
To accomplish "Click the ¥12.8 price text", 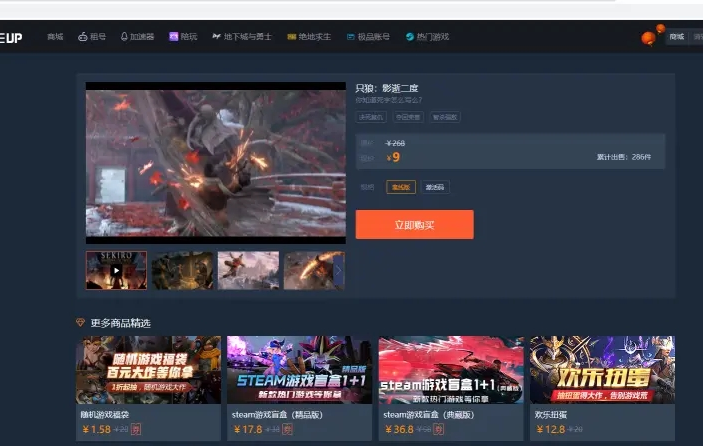I will point(551,429).
